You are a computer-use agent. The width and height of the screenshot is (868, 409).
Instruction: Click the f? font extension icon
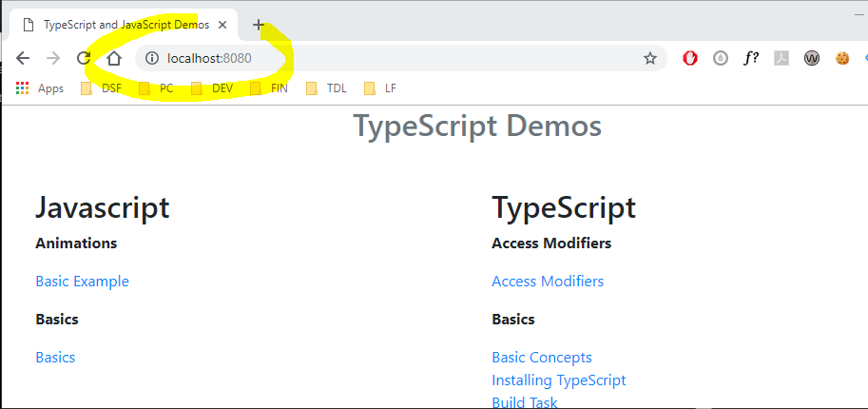(x=751, y=58)
